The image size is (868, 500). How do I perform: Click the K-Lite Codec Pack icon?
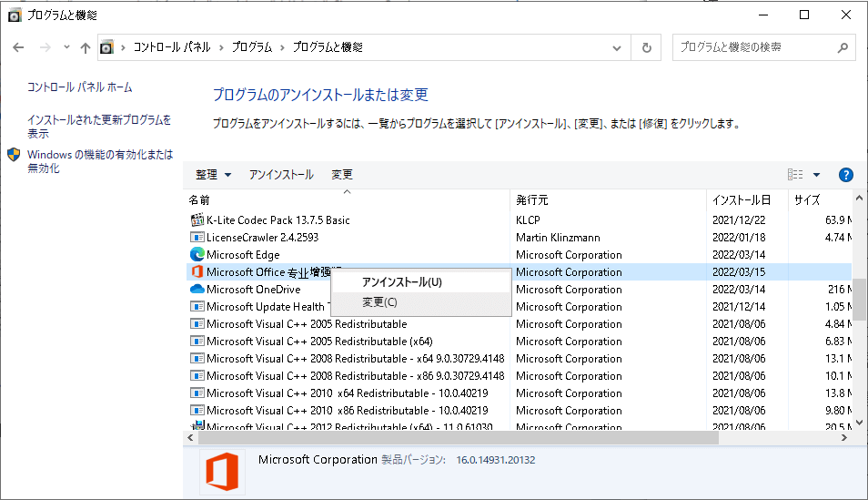[x=197, y=220]
